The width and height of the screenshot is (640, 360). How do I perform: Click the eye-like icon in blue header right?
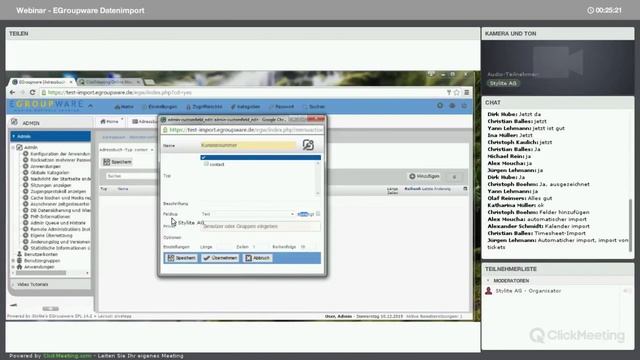click(x=452, y=106)
